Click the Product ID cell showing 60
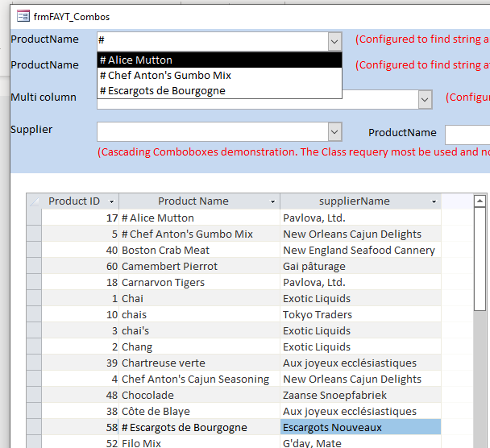The width and height of the screenshot is (490, 448). 80,266
